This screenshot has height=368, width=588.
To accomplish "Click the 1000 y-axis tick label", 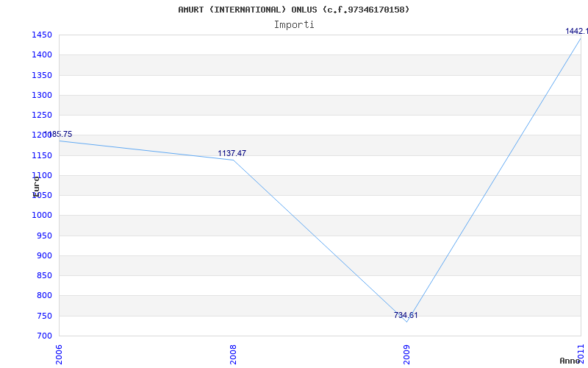I will tap(42, 215).
